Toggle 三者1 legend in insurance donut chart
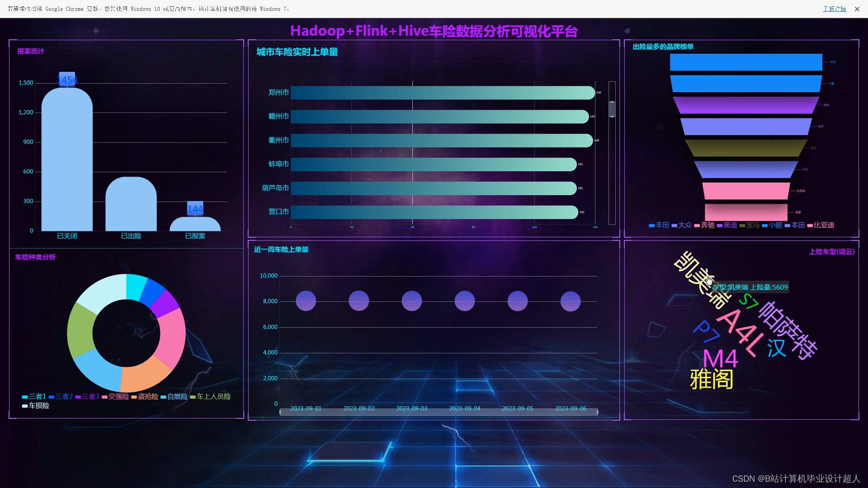868x488 pixels. [34, 397]
